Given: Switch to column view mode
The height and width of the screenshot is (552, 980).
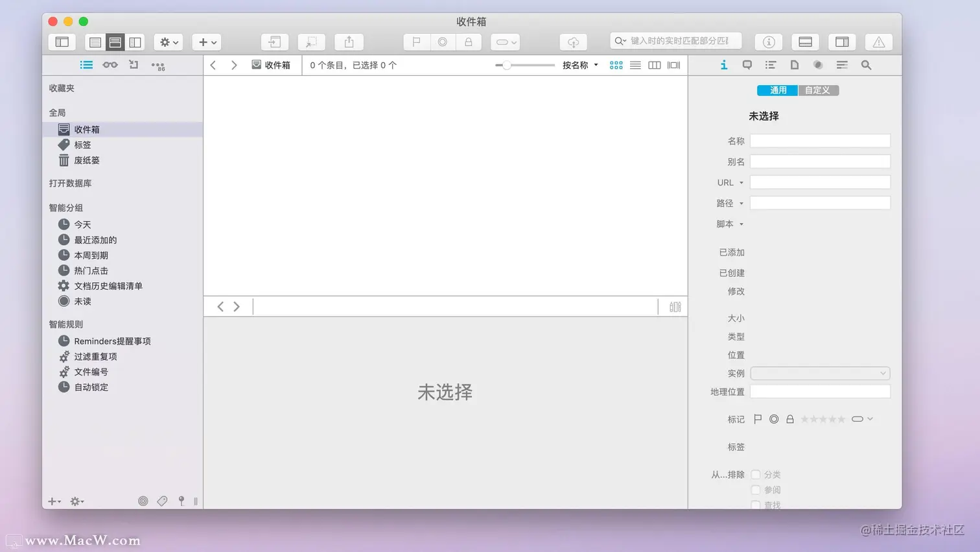Looking at the screenshot, I should (655, 65).
